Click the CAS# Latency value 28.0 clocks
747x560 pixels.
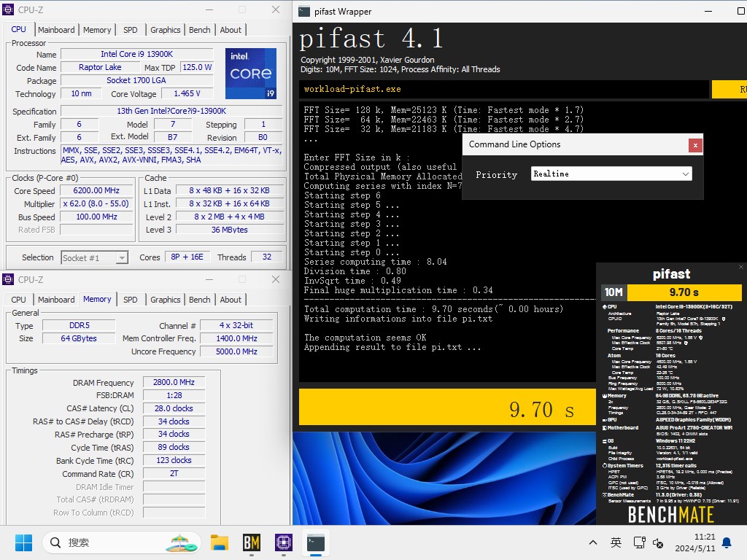[174, 408]
